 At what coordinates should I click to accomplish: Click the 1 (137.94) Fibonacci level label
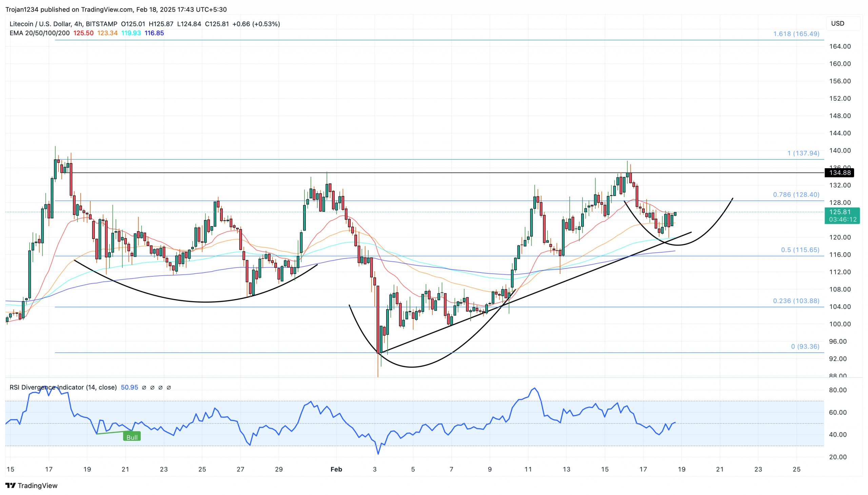803,153
